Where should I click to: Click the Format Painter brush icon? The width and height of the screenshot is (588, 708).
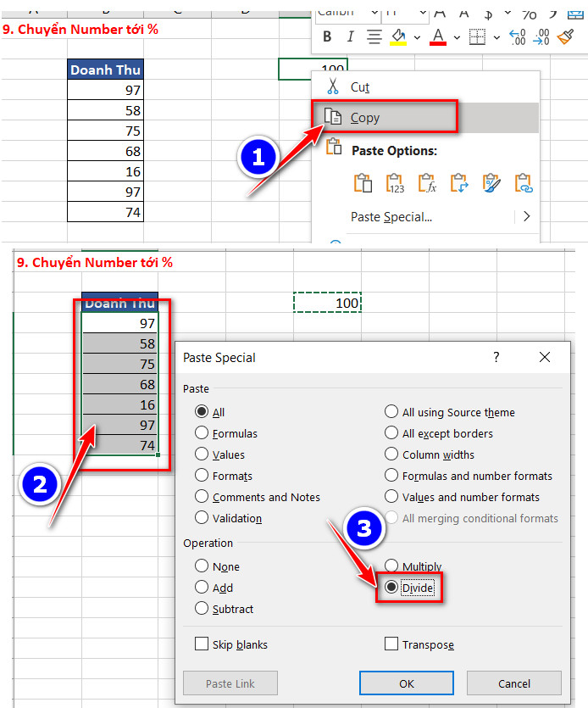(x=566, y=36)
